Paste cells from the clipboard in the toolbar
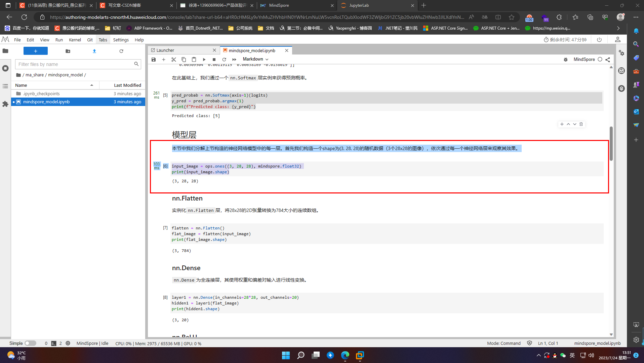Screen dimensions: 644x363 194,60
